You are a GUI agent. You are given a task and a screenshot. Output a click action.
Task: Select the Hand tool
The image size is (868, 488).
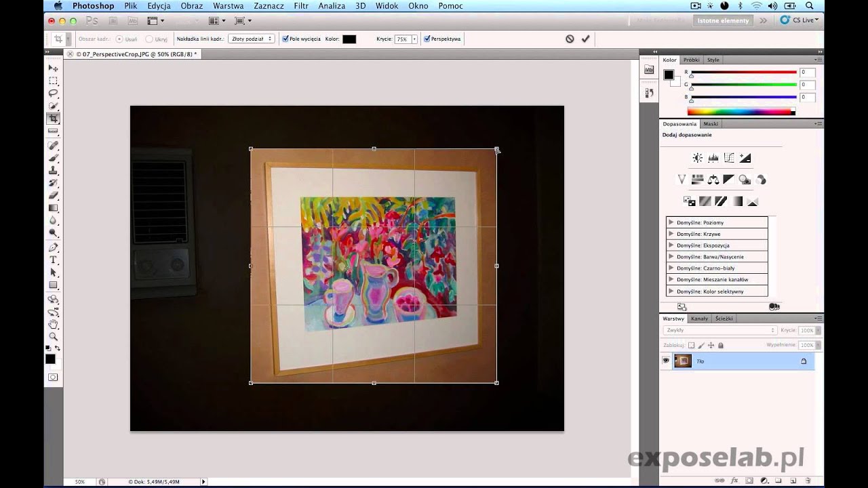(53, 324)
